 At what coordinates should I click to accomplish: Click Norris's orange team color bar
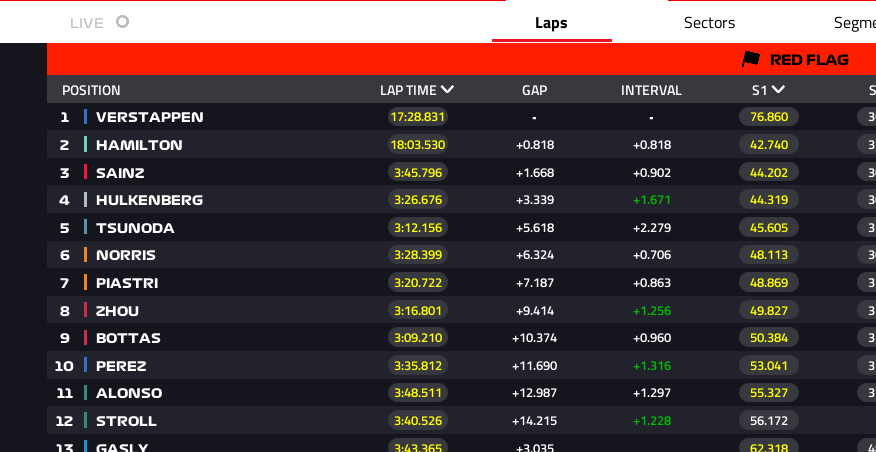[x=85, y=255]
